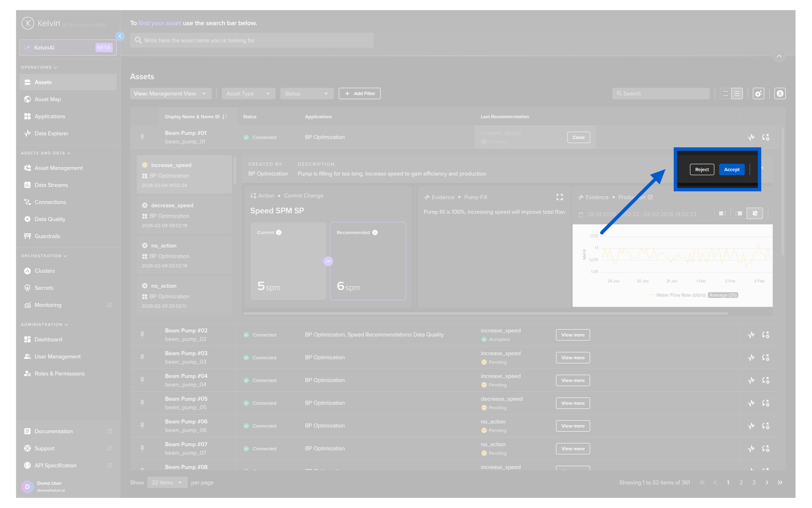This screenshot has width=812, height=508.
Task: Open Production evidence external link icon
Action: point(650,197)
